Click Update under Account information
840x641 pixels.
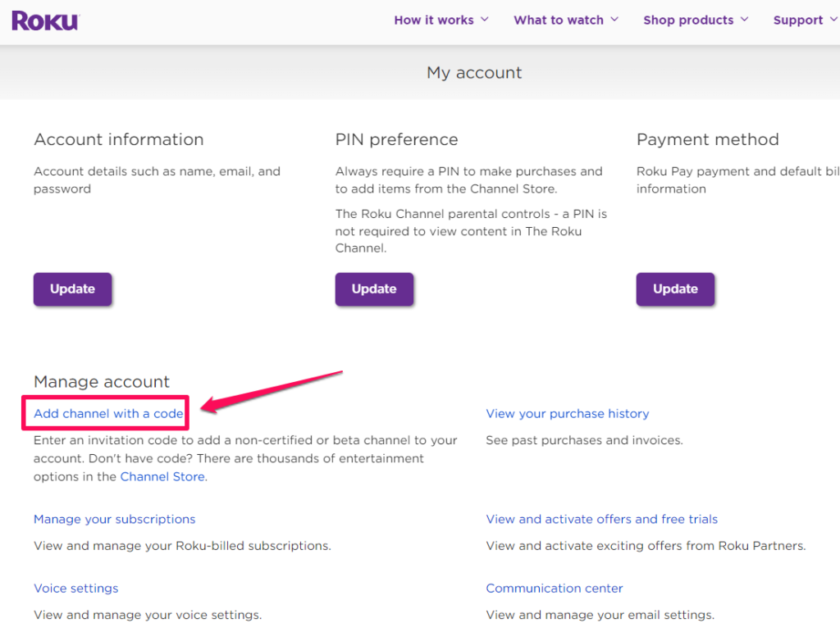pos(72,289)
